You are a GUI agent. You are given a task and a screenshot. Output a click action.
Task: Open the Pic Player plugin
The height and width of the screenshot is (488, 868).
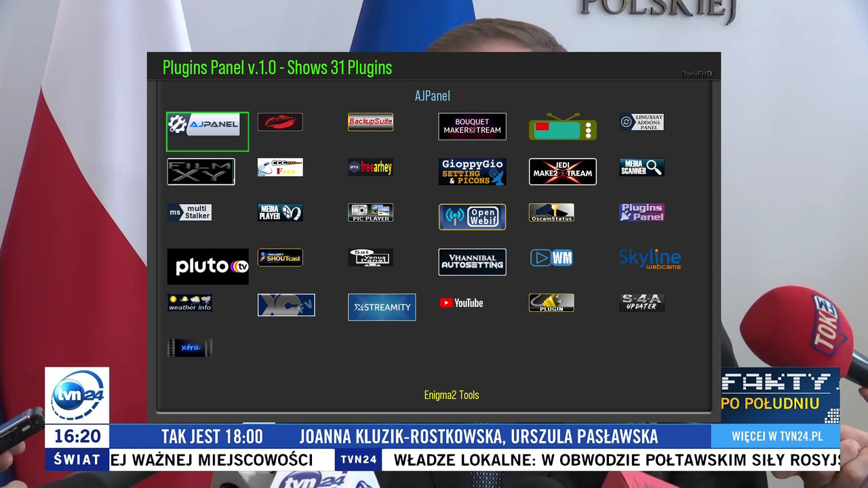(370, 213)
